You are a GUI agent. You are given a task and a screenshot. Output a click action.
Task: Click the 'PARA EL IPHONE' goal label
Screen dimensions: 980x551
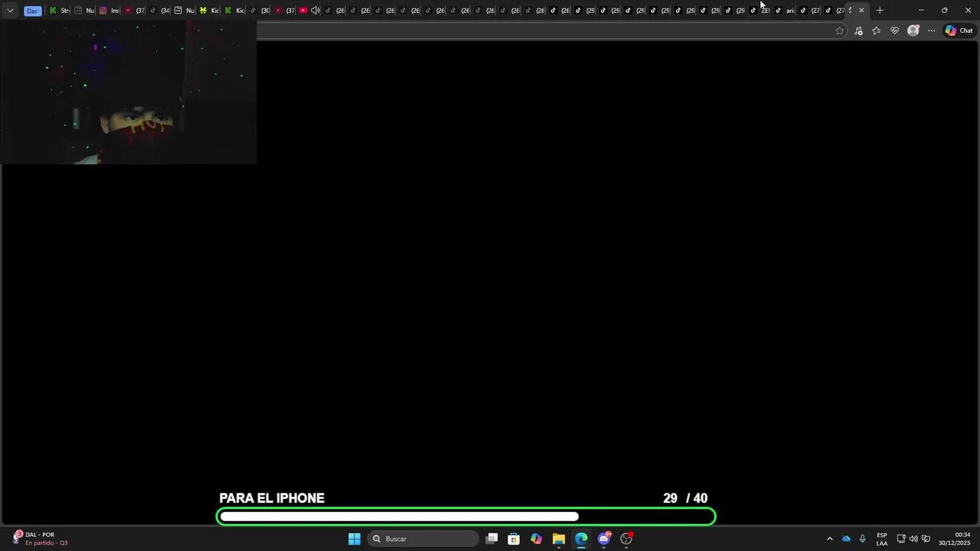coord(272,498)
